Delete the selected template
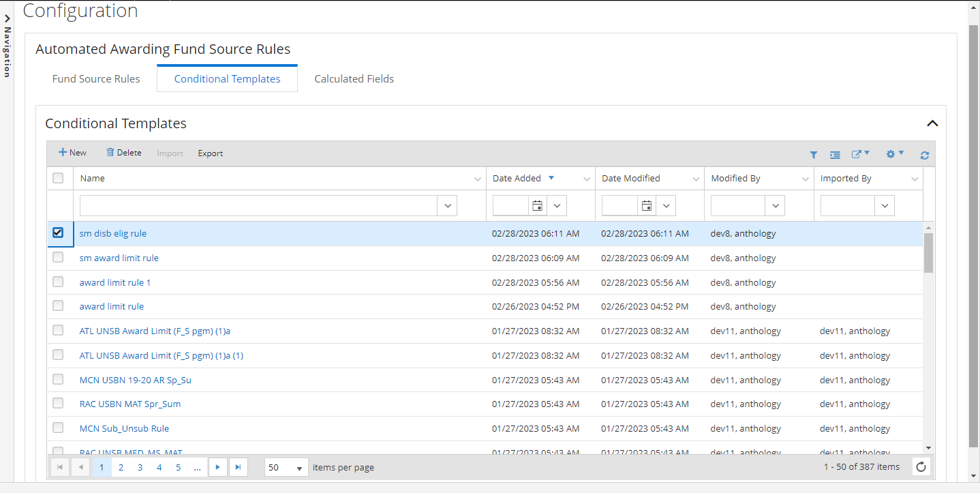Viewport: 980px width, 493px height. 123,153
